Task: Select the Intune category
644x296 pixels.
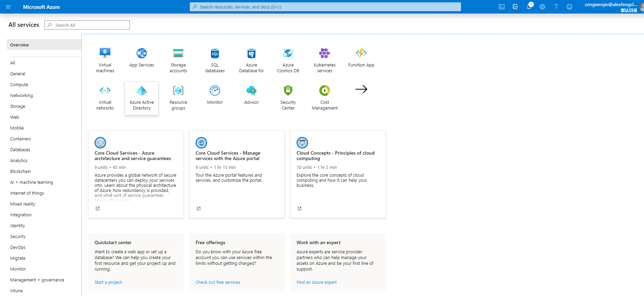Action: click(x=16, y=291)
